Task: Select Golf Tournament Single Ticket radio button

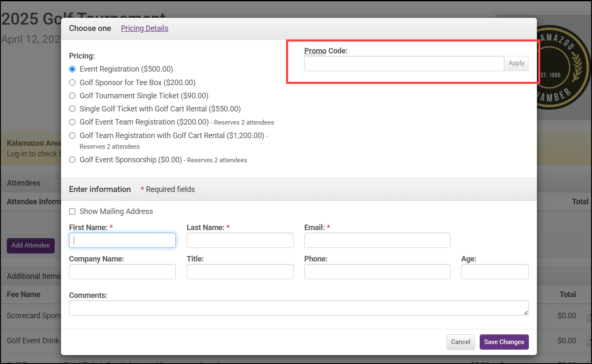Action: [72, 96]
